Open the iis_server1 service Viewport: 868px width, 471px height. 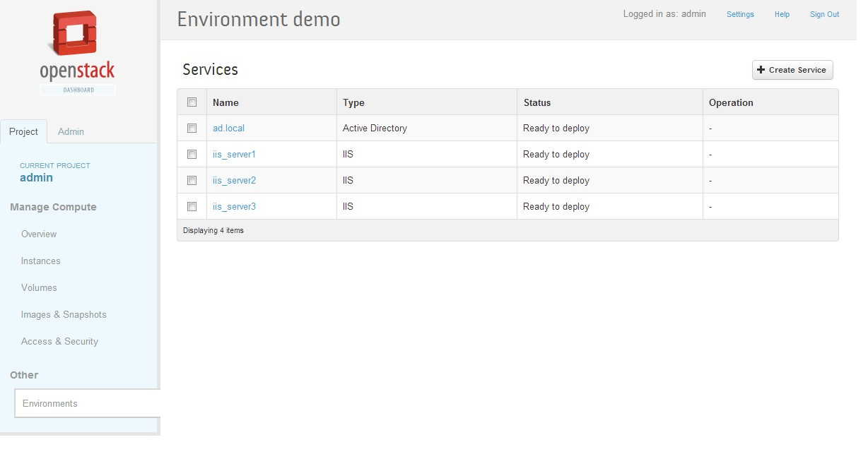(x=234, y=154)
